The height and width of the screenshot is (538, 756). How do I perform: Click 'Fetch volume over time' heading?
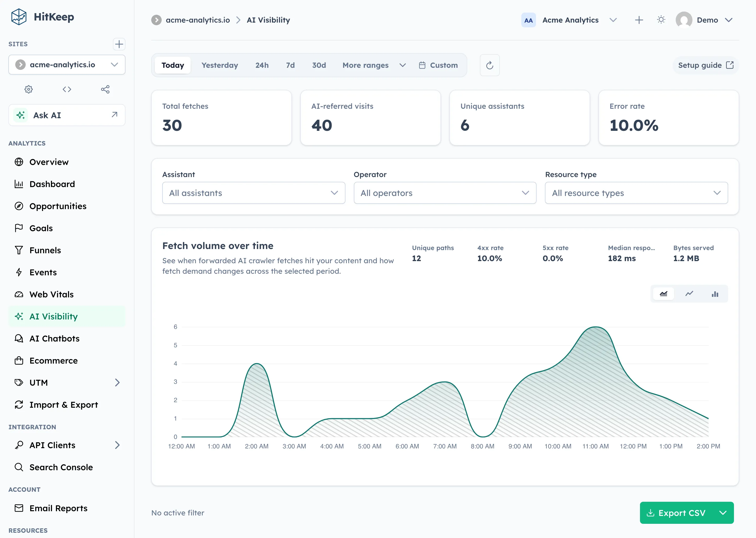[x=218, y=246]
